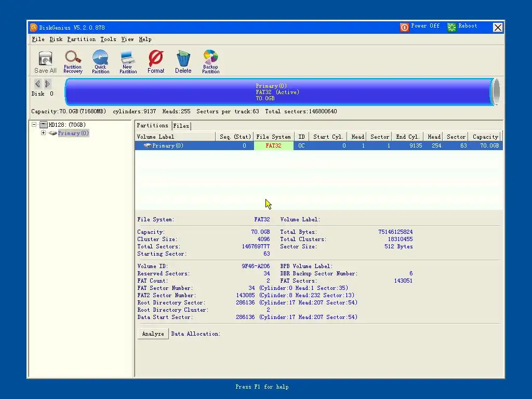Create a New Partition from toolbar

click(128, 62)
